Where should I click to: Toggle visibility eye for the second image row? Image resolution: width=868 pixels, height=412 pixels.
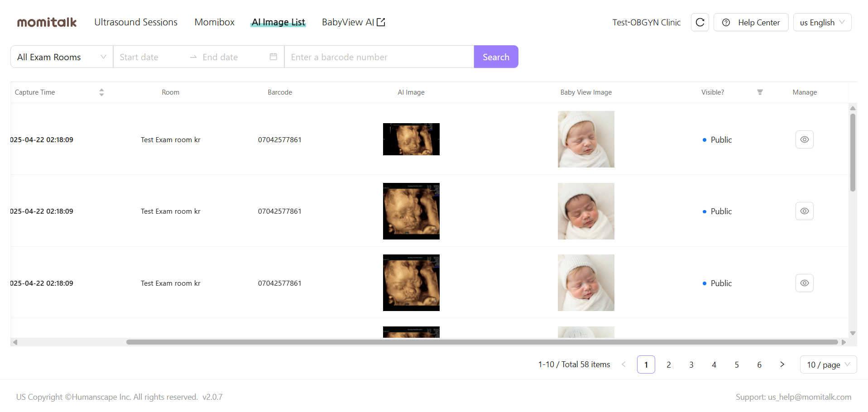pos(804,211)
